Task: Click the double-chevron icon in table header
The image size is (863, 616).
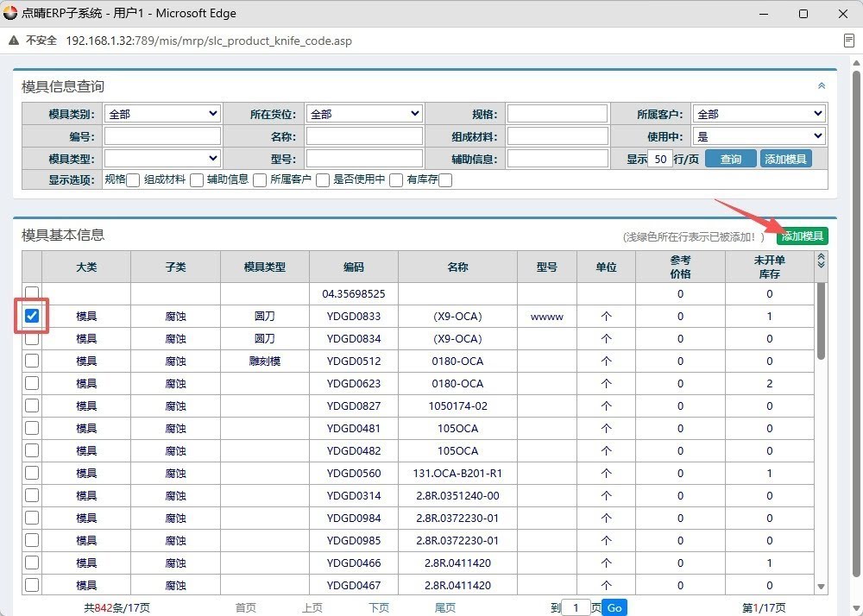Action: pyautogui.click(x=821, y=261)
